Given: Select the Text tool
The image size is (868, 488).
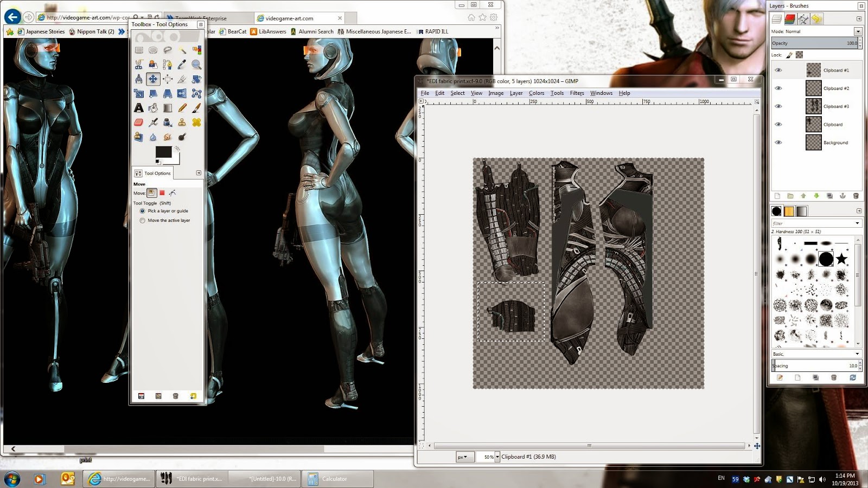Looking at the screenshot, I should click(139, 108).
